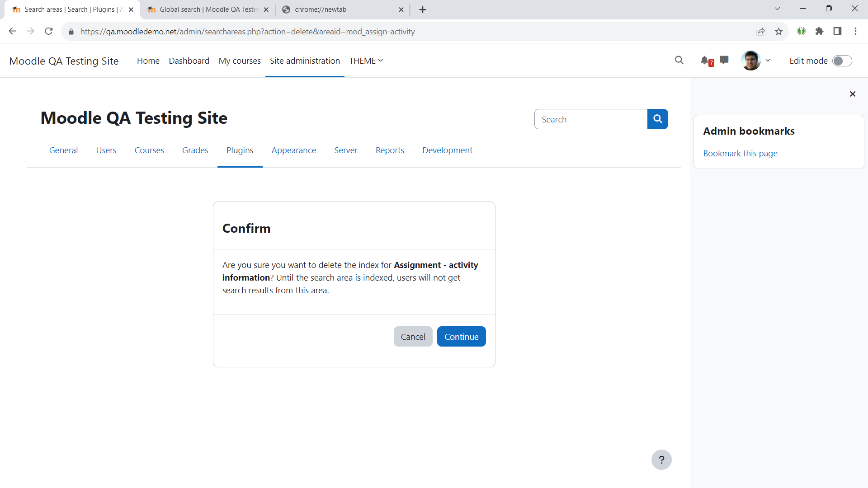Open the Development admin tab
Image resolution: width=868 pixels, height=488 pixels.
[447, 150]
